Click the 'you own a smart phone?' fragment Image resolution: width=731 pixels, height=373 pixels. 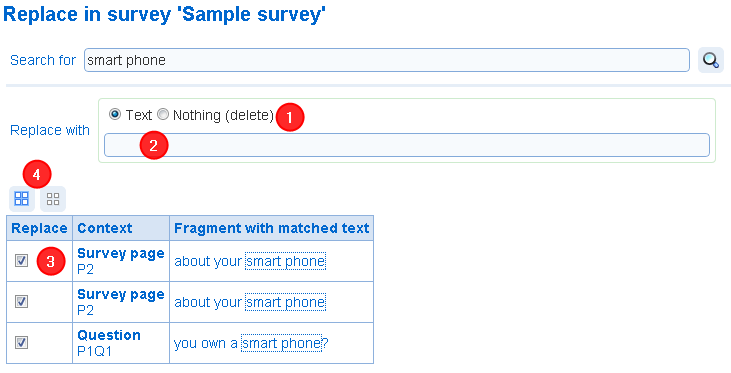[251, 344]
